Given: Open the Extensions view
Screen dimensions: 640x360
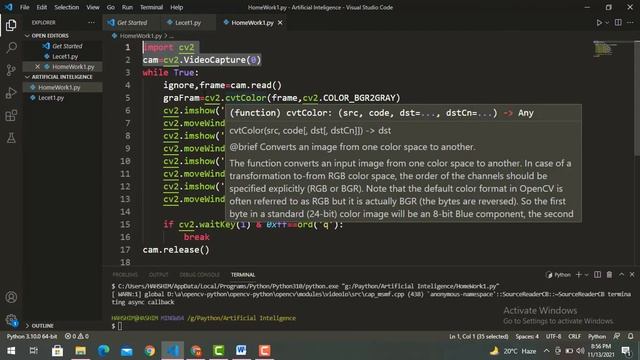Looking at the screenshot, I should (x=11, y=116).
